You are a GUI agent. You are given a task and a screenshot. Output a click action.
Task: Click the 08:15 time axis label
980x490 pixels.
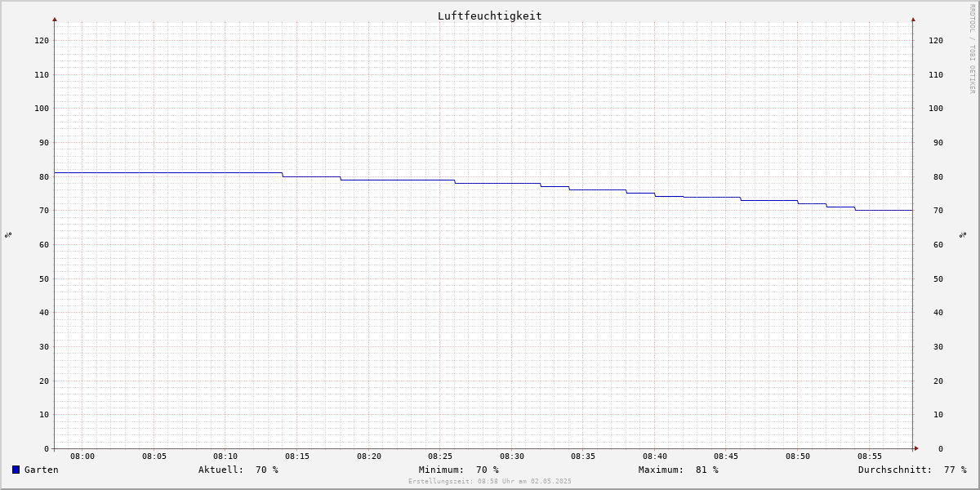[297, 457]
